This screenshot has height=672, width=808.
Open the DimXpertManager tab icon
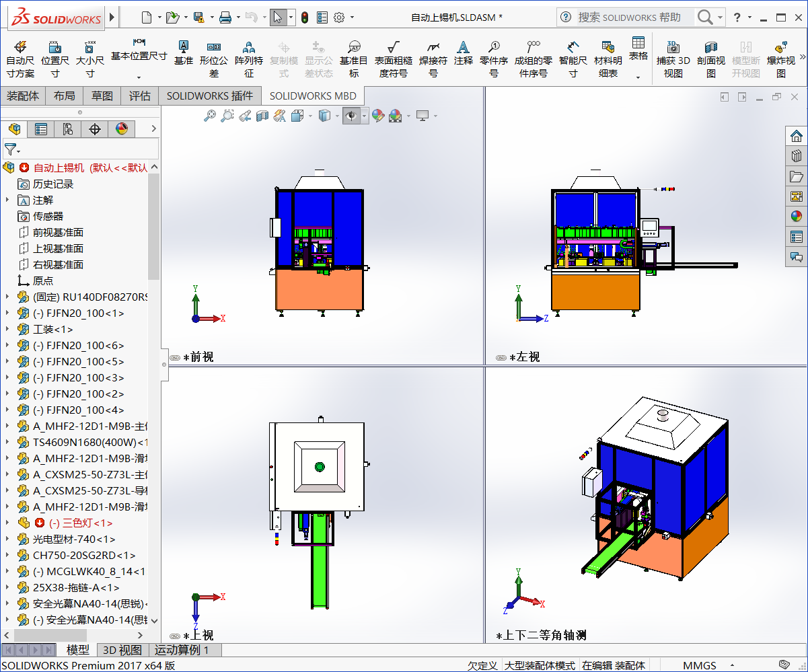[95, 129]
